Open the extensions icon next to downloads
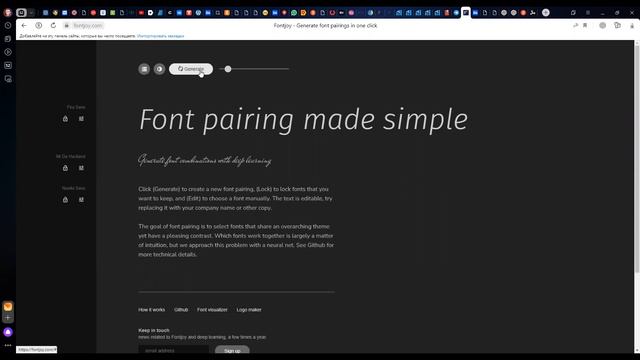 [x=617, y=25]
